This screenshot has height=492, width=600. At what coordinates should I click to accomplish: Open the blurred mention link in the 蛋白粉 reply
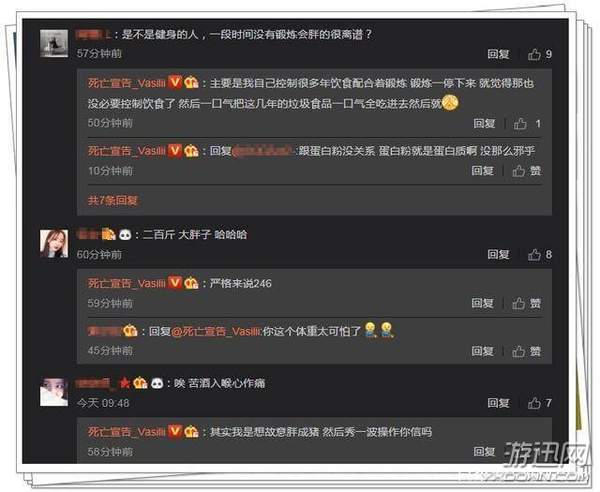[x=263, y=151]
